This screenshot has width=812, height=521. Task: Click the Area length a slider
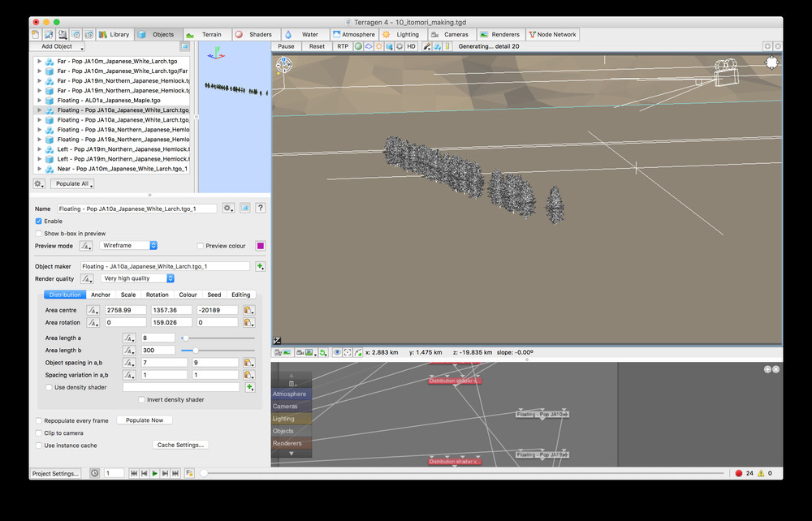(x=218, y=338)
